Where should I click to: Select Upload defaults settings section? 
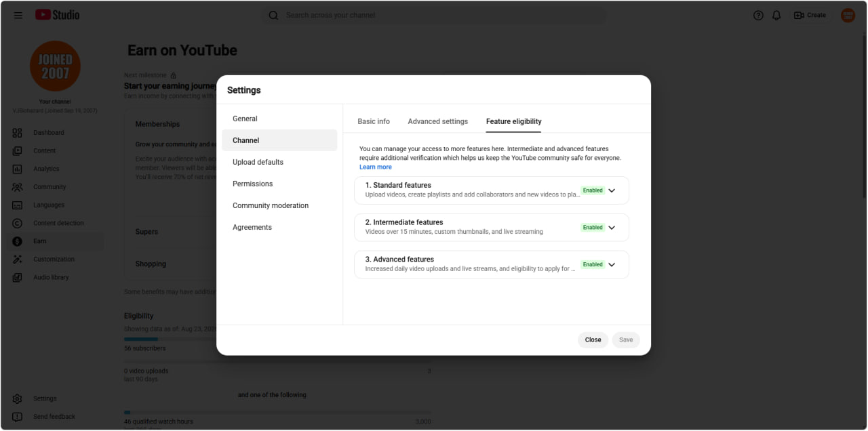coord(279,162)
